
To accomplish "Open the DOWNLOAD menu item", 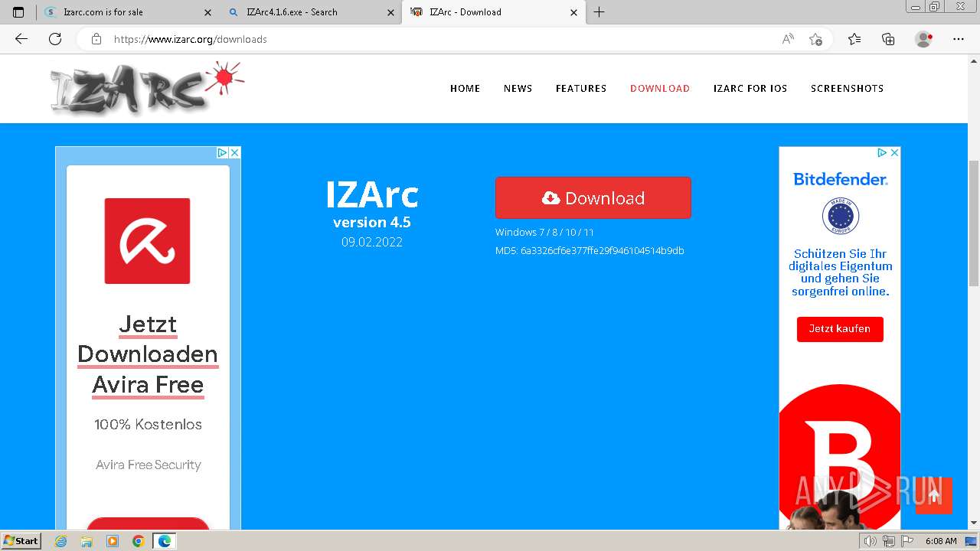I will coord(660,88).
